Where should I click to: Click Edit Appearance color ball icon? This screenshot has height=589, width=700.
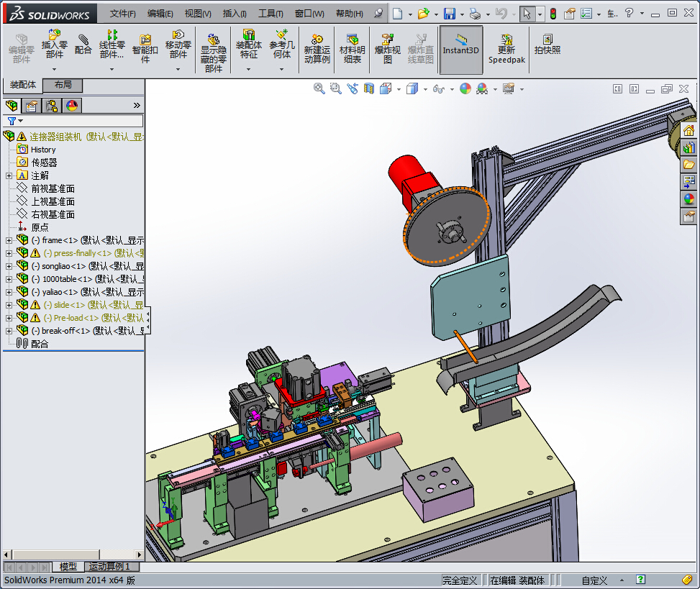tap(465, 88)
